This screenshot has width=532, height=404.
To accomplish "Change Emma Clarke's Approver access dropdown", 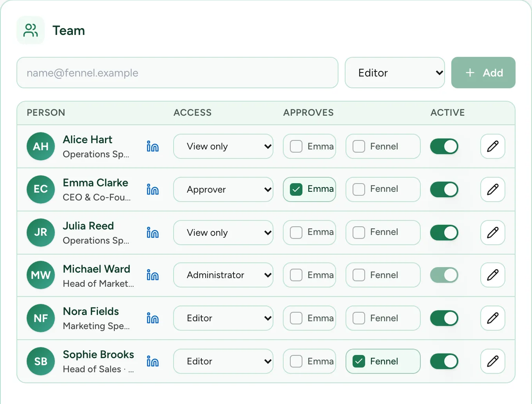I will 223,189.
